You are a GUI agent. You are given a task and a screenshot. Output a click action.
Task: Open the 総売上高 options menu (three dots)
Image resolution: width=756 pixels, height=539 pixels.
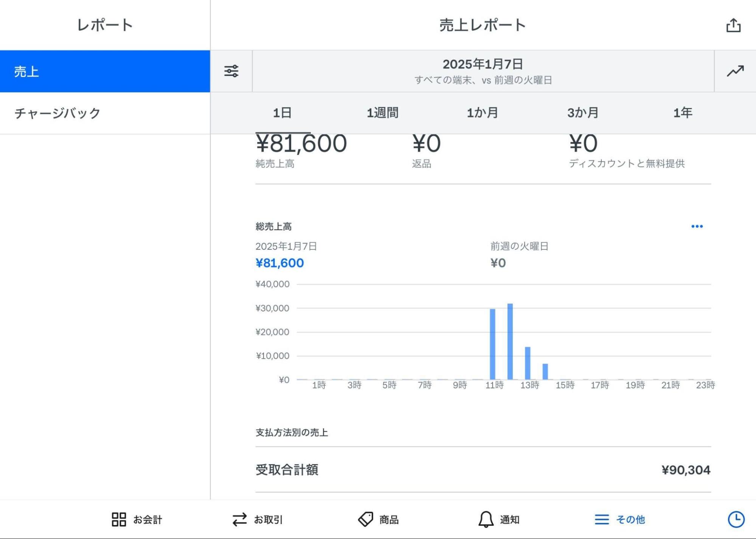pyautogui.click(x=698, y=226)
